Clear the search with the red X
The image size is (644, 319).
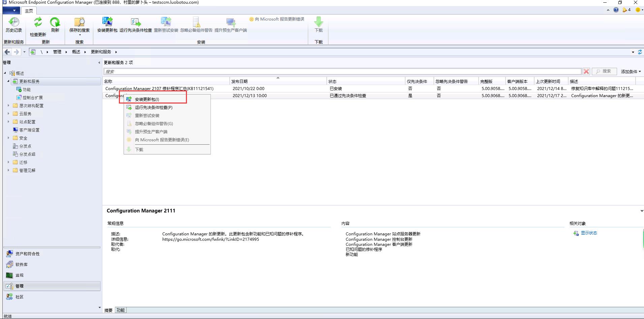click(x=586, y=71)
